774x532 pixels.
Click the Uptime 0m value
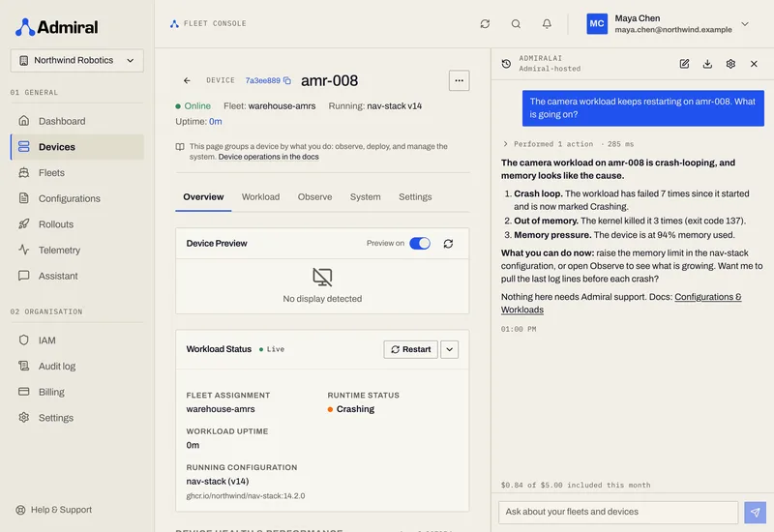[x=215, y=122]
